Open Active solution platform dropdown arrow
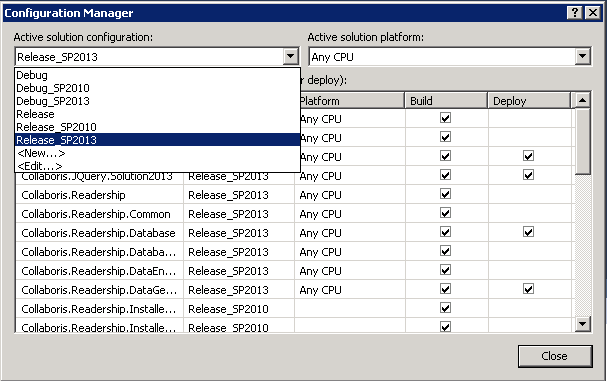 [582, 57]
